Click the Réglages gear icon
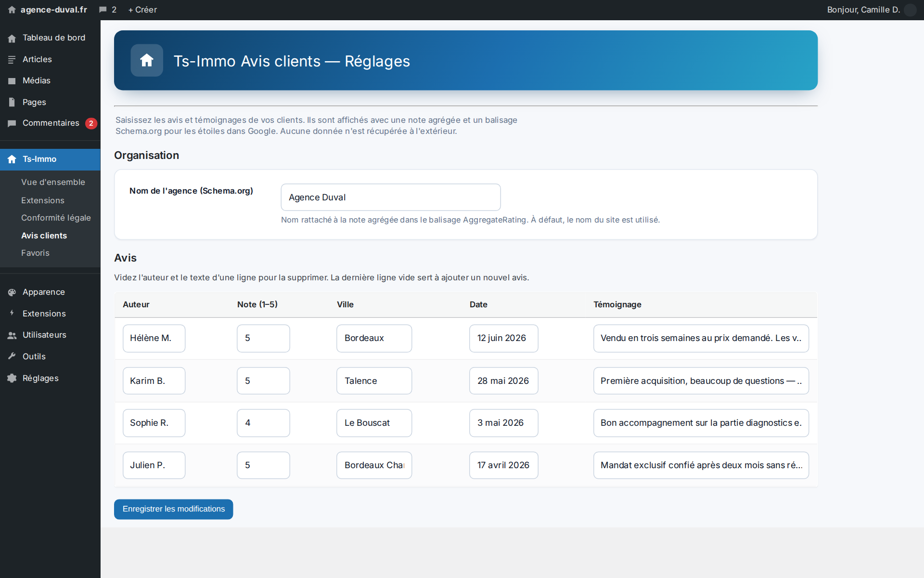 [12, 378]
